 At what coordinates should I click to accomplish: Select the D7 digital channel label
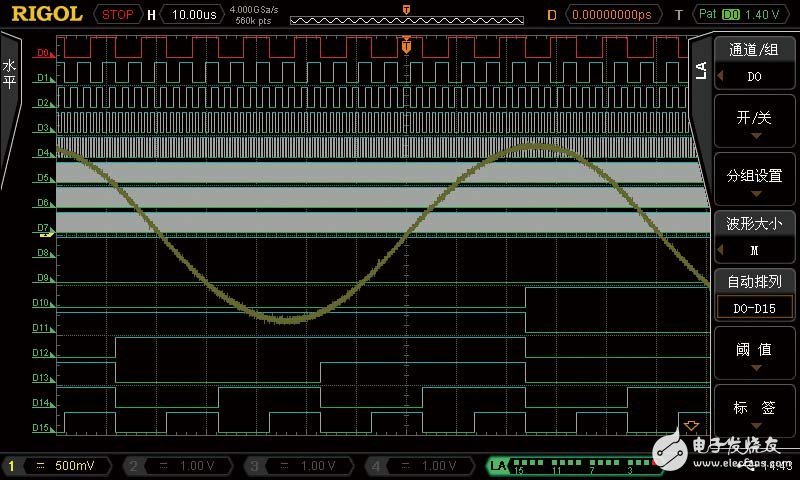pos(43,228)
